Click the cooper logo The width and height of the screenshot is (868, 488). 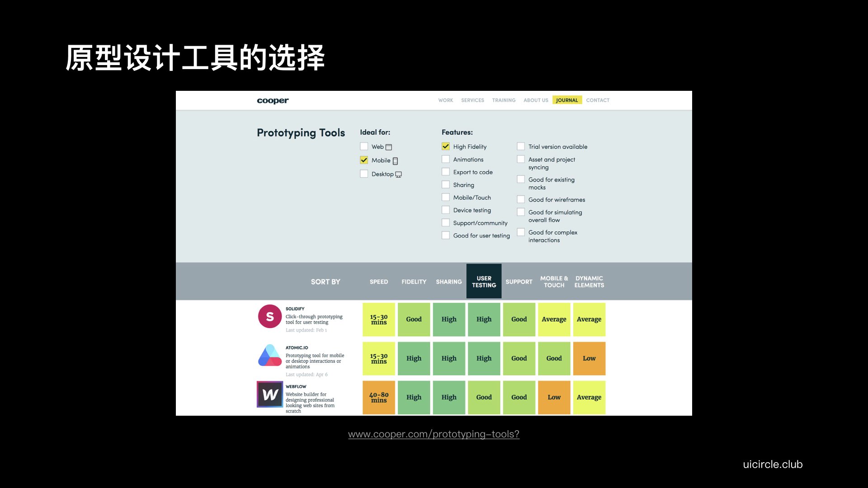click(x=273, y=100)
